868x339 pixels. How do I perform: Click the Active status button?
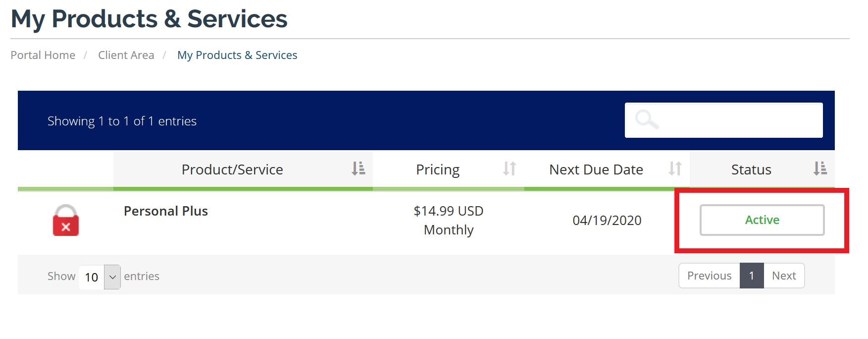(x=762, y=220)
